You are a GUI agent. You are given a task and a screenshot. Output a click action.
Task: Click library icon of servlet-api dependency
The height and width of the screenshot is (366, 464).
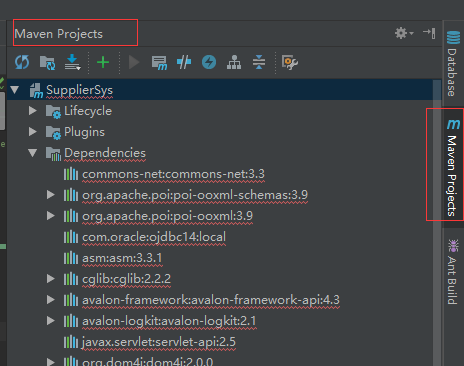(x=71, y=342)
